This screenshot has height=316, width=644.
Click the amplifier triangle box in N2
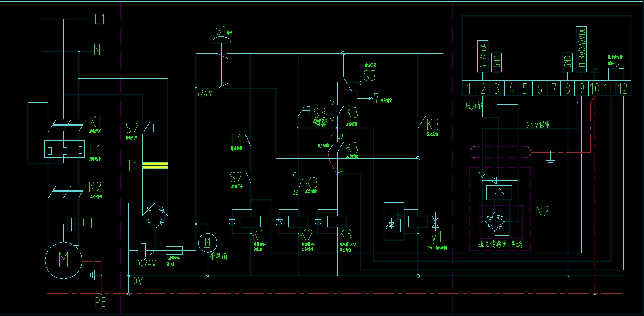pos(499,193)
